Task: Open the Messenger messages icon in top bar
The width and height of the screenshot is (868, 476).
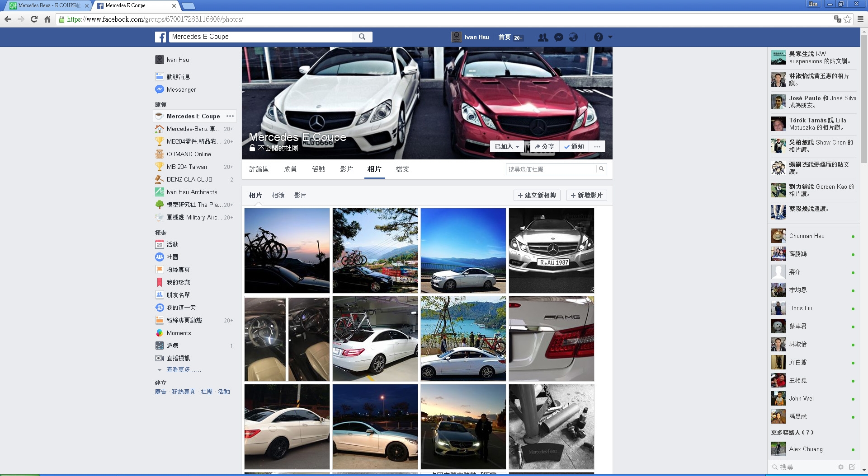Action: [559, 37]
